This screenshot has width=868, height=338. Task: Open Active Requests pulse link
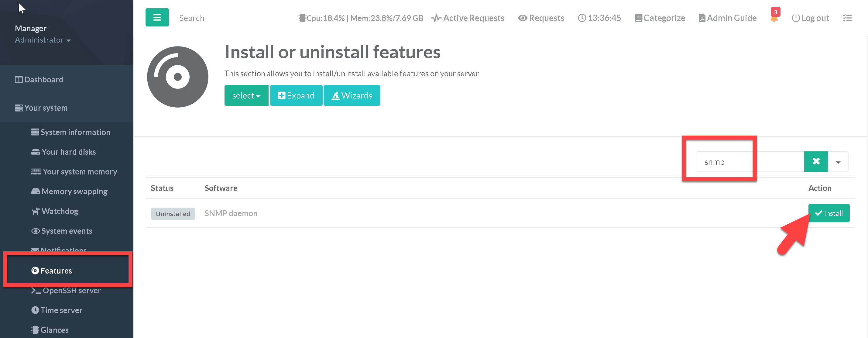click(468, 18)
